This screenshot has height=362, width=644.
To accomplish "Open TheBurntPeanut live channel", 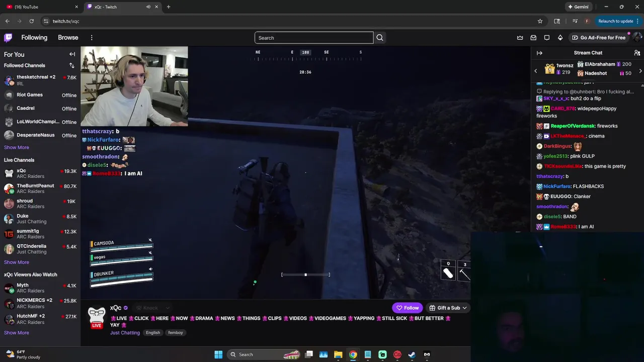I will click(40, 189).
